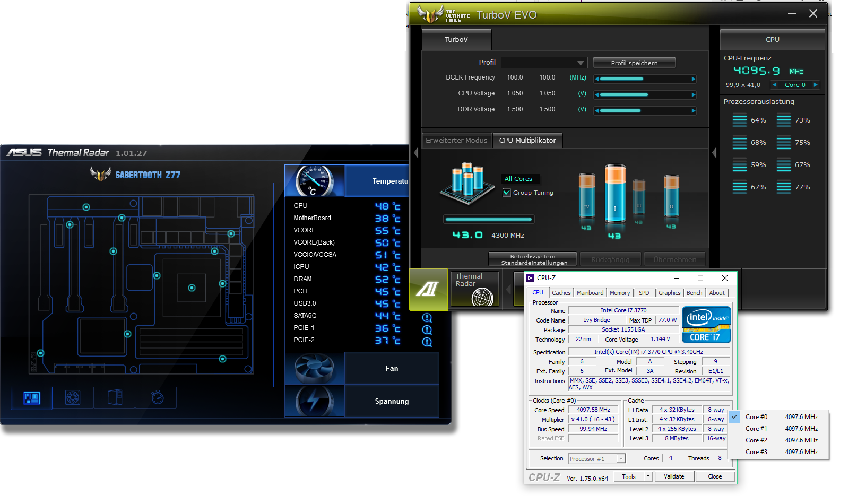This screenshot has height=504, width=866.
Task: Click the info icon next to PCIE-1
Action: [x=427, y=330]
